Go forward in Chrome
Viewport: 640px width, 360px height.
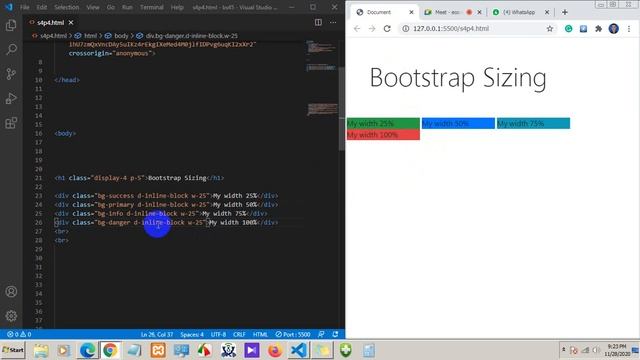click(x=371, y=29)
